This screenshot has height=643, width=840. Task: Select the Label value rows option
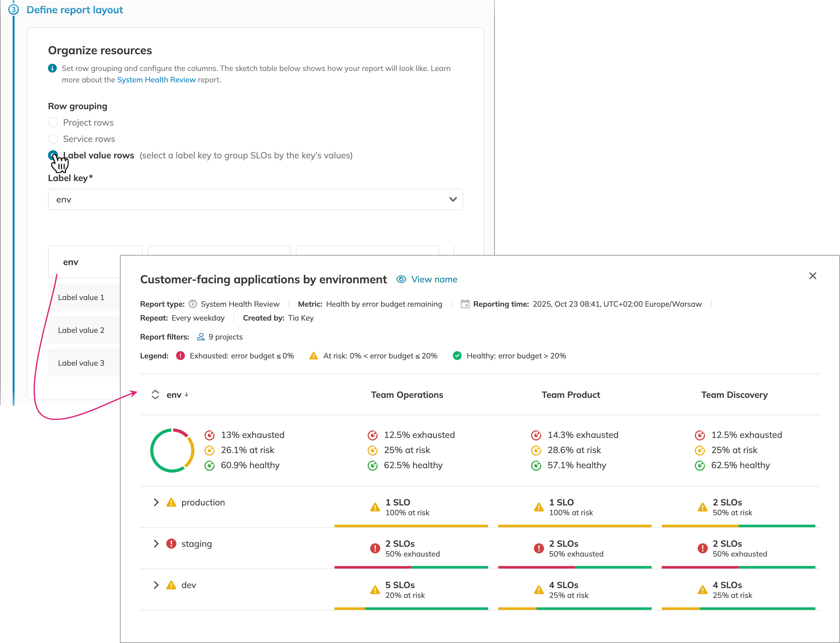click(53, 156)
